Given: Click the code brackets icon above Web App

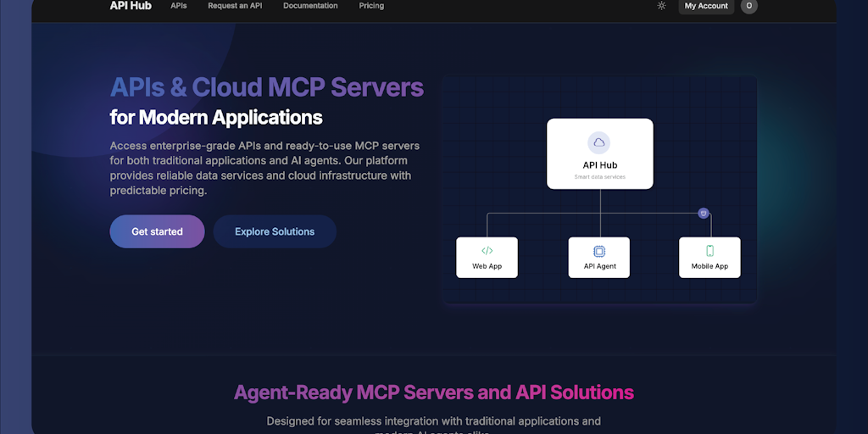Looking at the screenshot, I should 487,251.
